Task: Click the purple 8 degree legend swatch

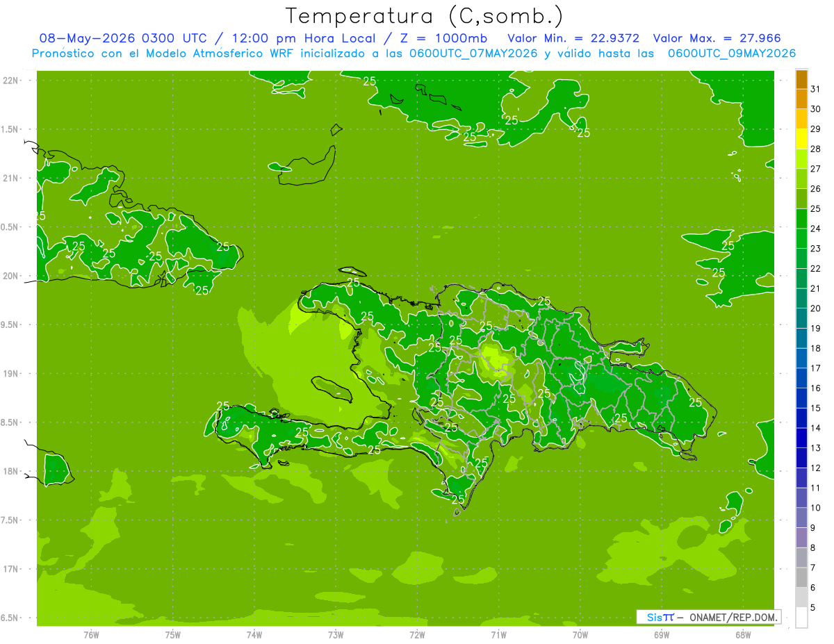Action: [x=801, y=538]
